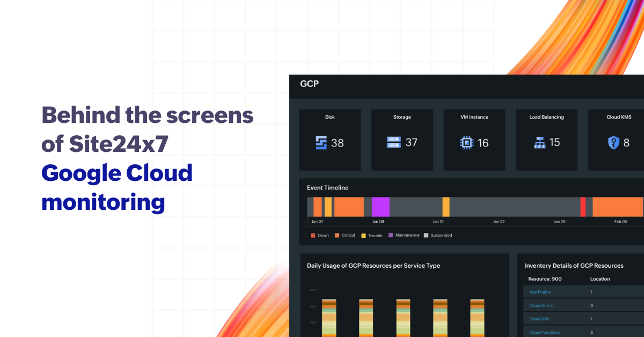Click the Load Balancing icon
The image size is (644, 337).
click(x=539, y=143)
